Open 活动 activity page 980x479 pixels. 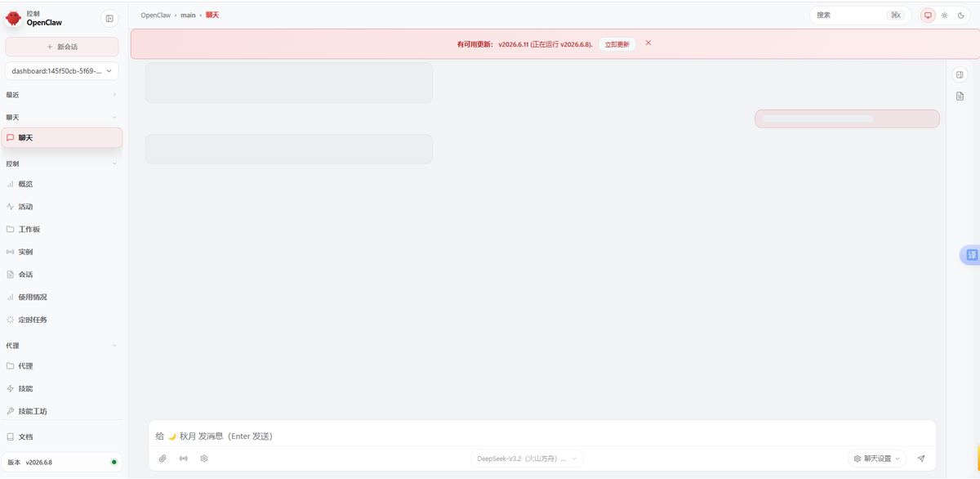[x=62, y=207]
